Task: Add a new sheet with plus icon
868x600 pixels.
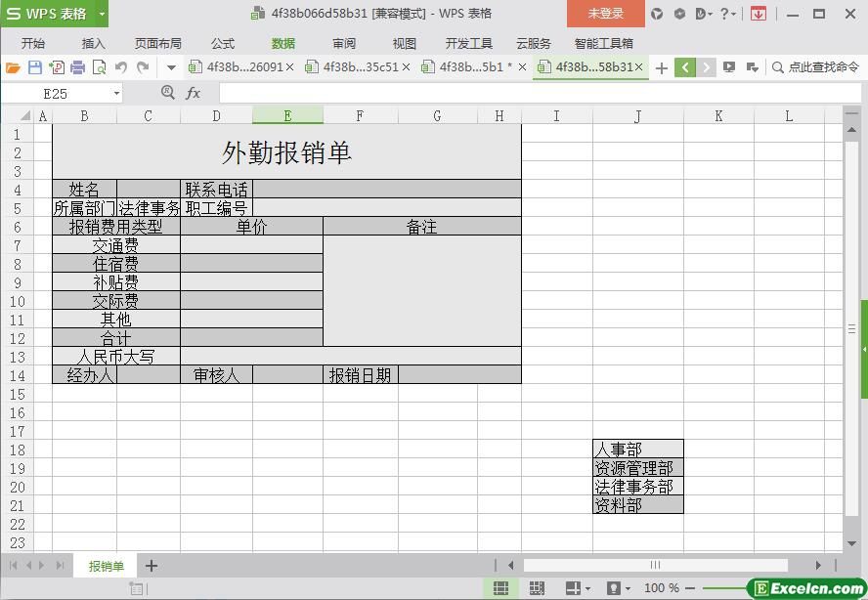Action: pyautogui.click(x=152, y=566)
